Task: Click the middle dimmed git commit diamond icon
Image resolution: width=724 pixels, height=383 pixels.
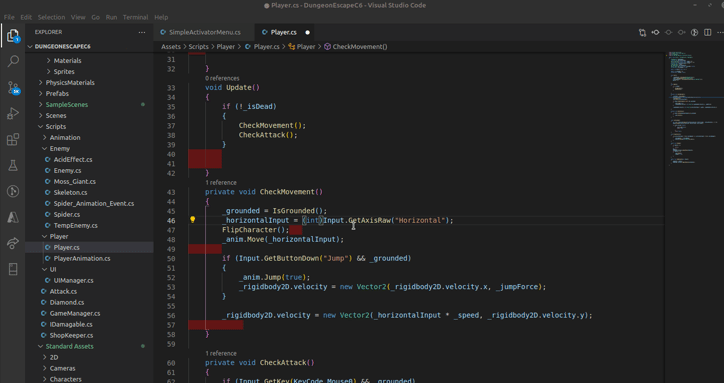Action: click(x=668, y=32)
